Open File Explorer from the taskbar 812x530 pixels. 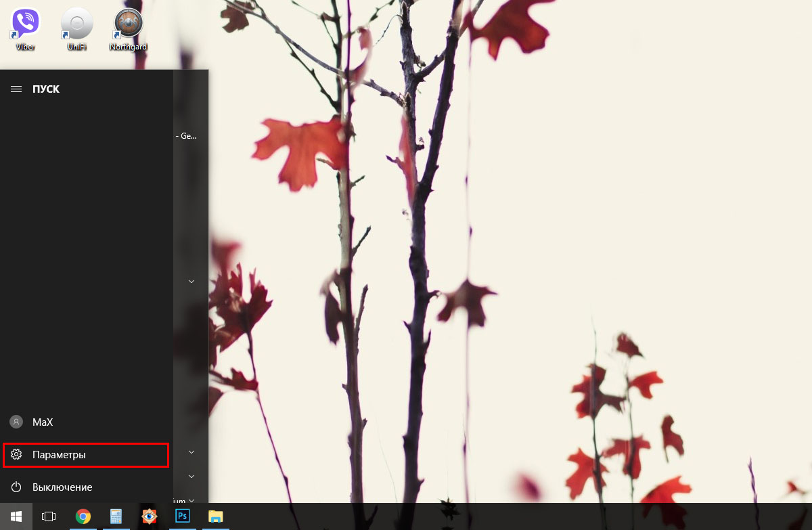(x=215, y=516)
